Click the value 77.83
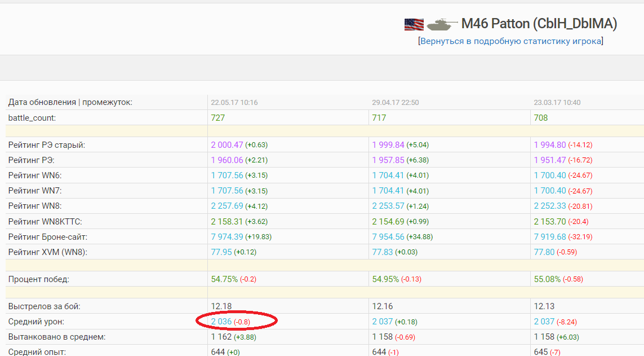Image resolution: width=644 pixels, height=356 pixels. tap(383, 252)
